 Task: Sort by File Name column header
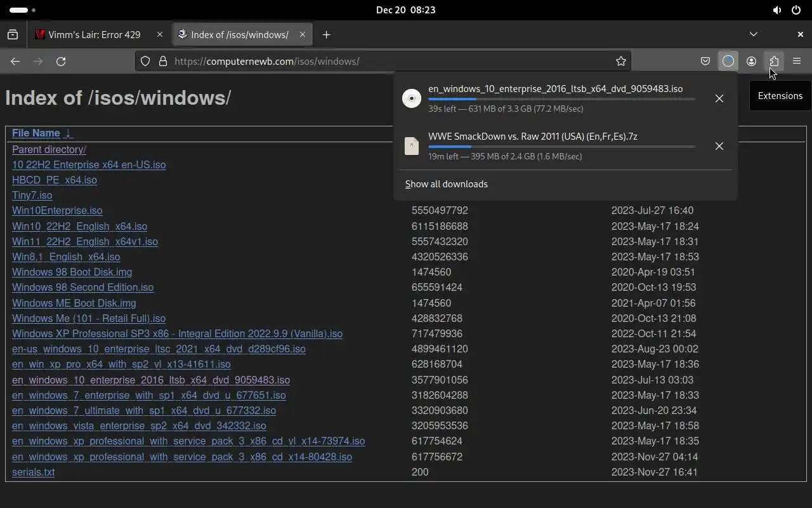(x=42, y=133)
